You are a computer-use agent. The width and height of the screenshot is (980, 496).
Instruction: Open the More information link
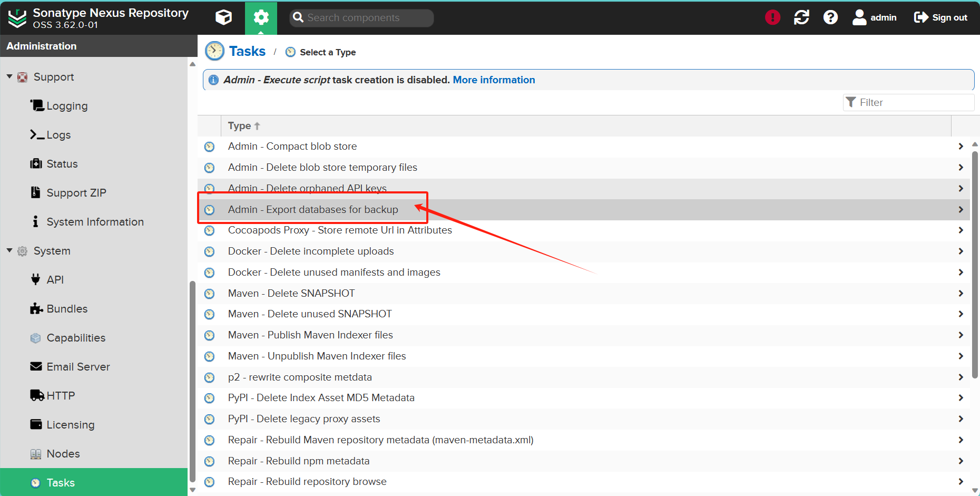coord(494,80)
